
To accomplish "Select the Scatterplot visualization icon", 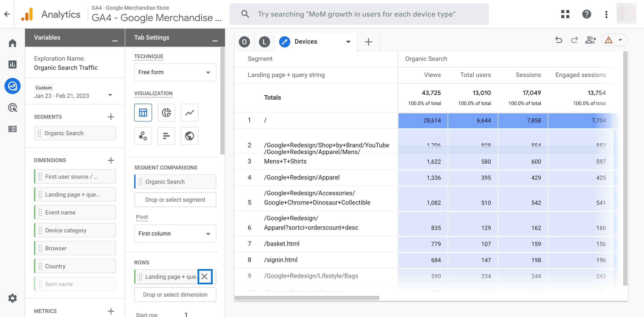I will point(143,136).
